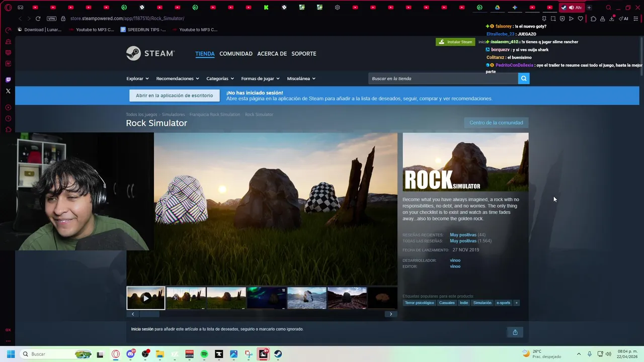Open the SOPORTE menu item
The width and height of the screenshot is (644, 362).
304,54
